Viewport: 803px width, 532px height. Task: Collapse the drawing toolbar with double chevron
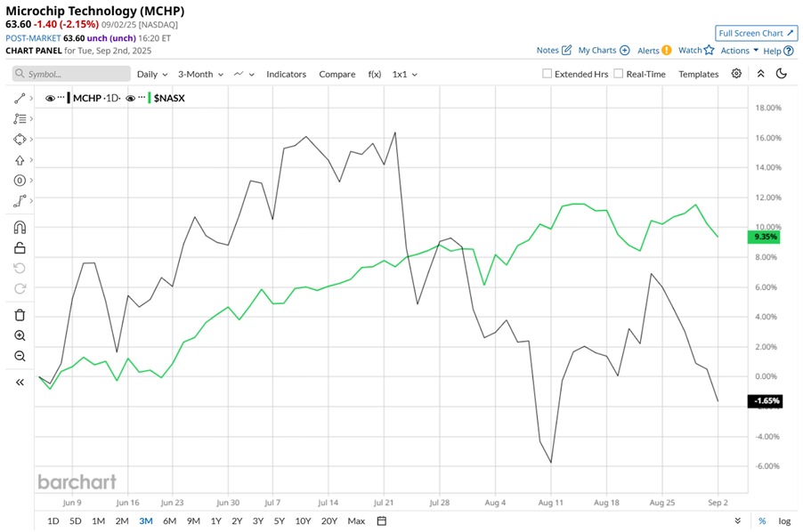tap(20, 383)
